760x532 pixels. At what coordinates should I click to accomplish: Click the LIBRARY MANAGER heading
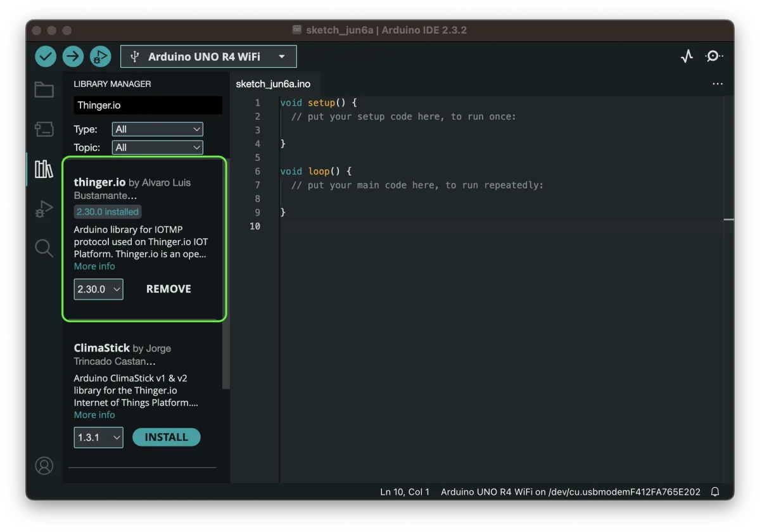tap(112, 84)
